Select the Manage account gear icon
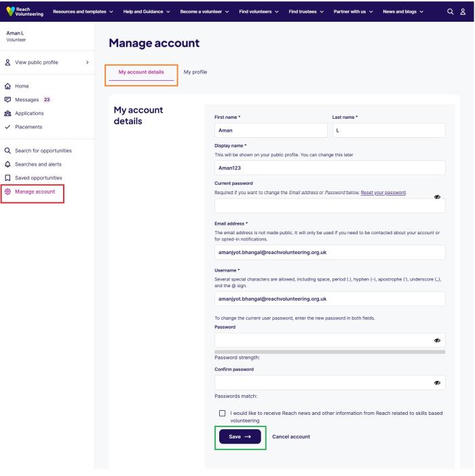 pos(7,191)
